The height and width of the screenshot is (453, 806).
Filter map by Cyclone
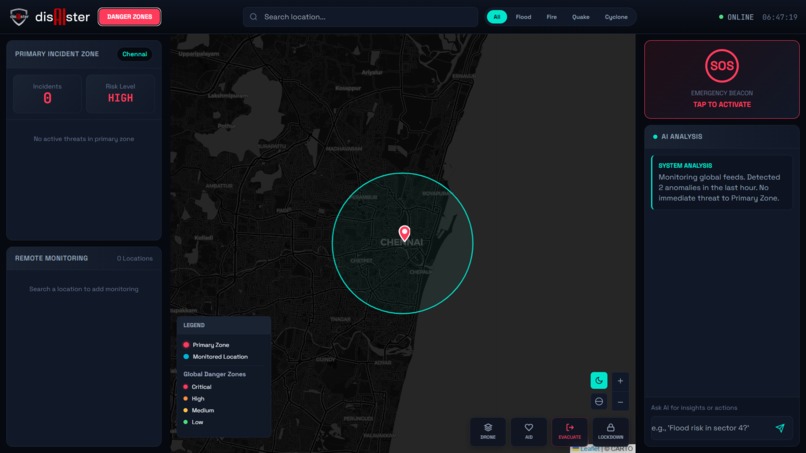coord(616,17)
